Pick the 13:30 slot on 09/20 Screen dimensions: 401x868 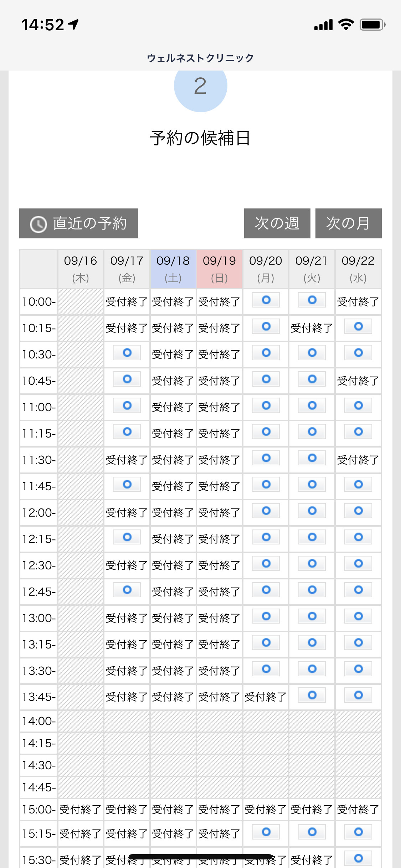click(x=266, y=669)
